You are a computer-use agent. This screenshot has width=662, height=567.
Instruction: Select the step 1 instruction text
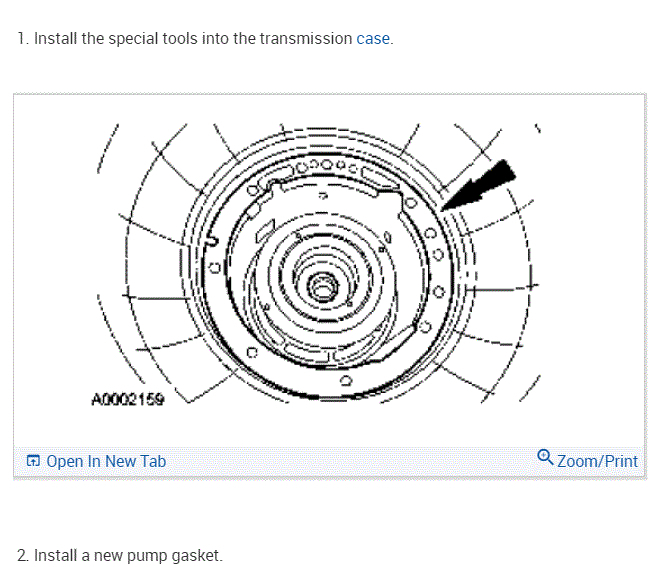[x=205, y=38]
